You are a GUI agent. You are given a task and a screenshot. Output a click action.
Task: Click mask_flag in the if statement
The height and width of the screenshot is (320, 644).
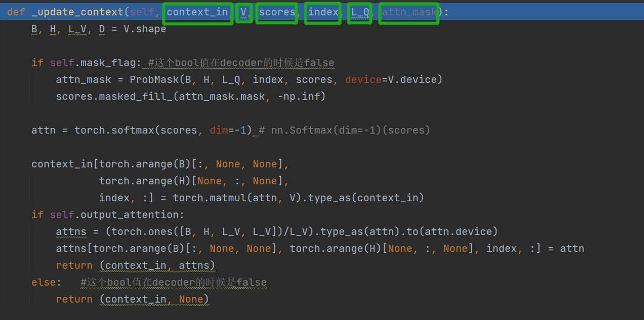[108, 63]
